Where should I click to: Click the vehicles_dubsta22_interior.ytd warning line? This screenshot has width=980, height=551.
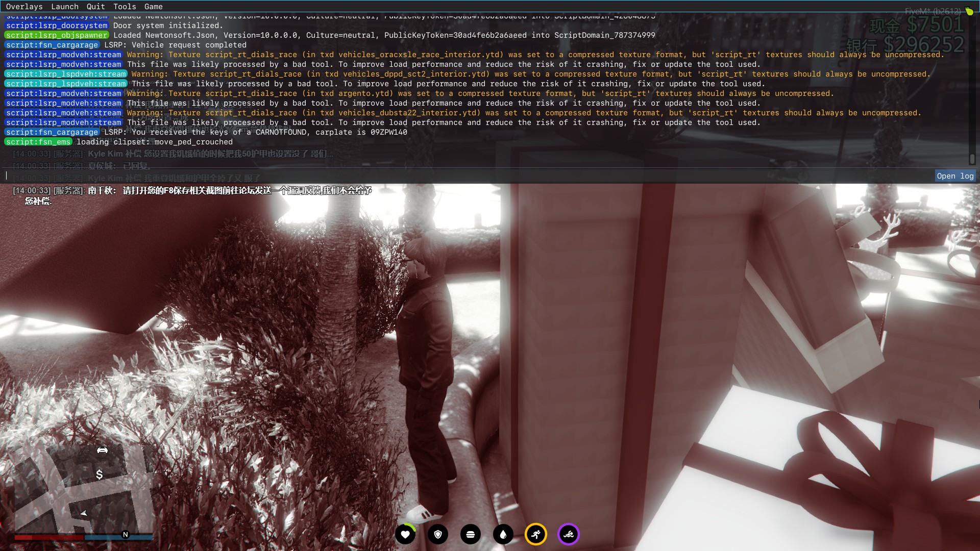click(x=524, y=113)
